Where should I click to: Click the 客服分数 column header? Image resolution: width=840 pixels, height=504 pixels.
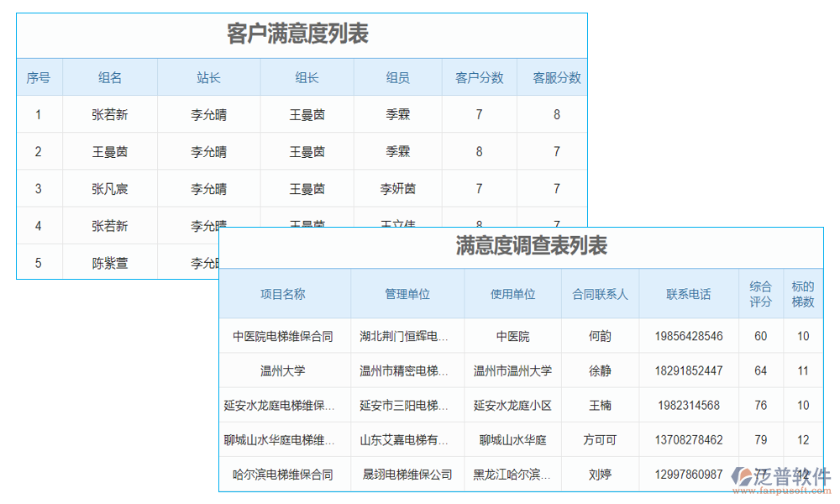coord(556,78)
